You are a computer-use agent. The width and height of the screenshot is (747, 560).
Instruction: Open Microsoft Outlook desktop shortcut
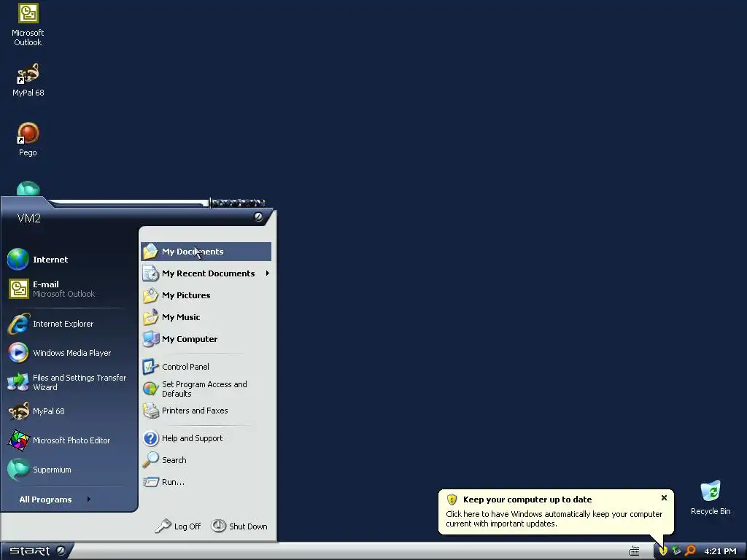(28, 25)
